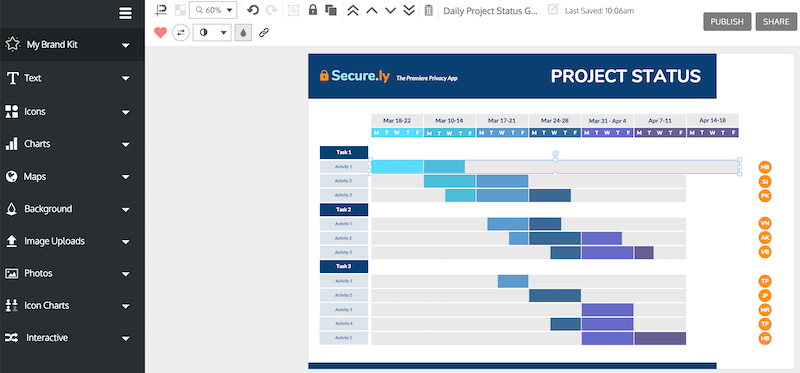Open the 60% zoom dropdown
The width and height of the screenshot is (800, 373).
(x=213, y=10)
